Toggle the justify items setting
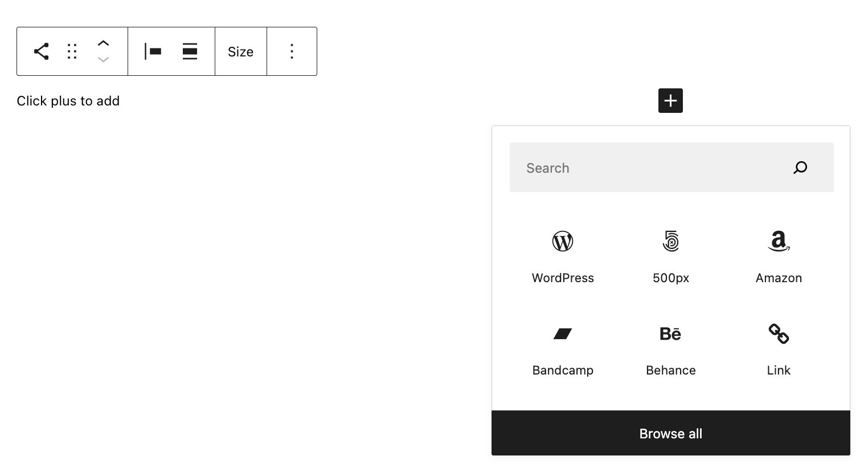This screenshot has width=868, height=472. (x=190, y=51)
